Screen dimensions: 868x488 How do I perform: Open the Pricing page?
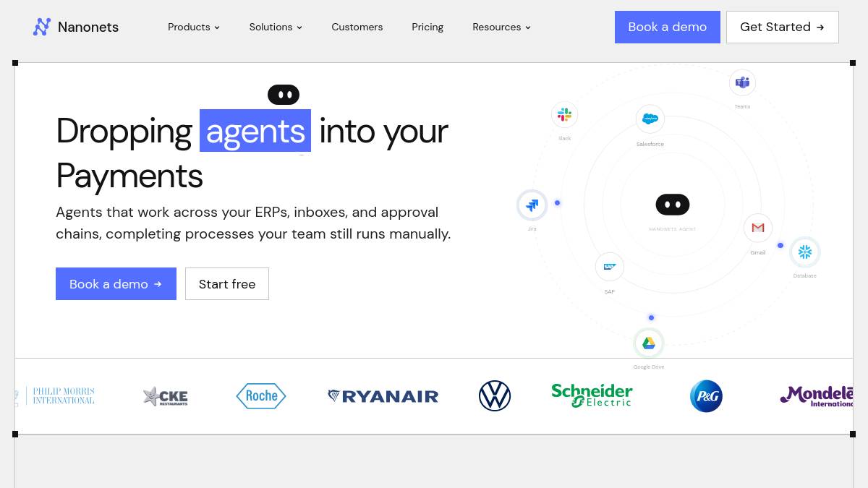point(427,27)
